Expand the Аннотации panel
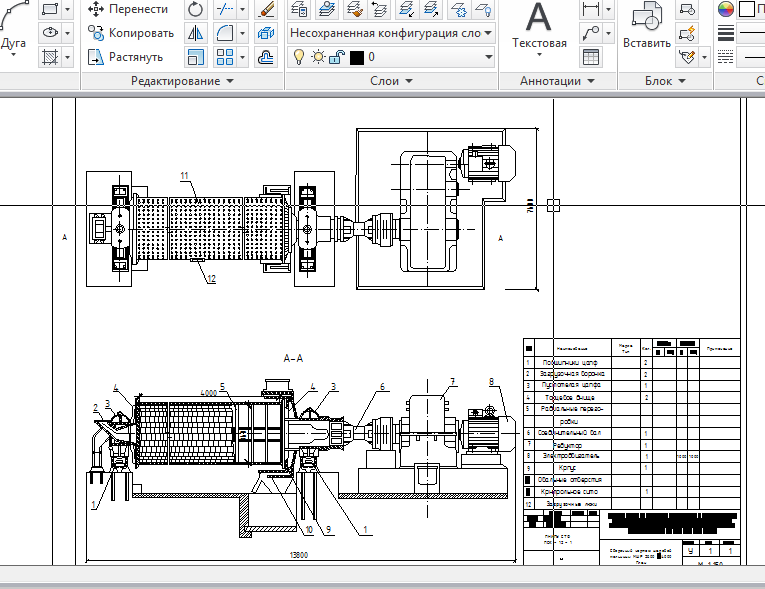The width and height of the screenshot is (765, 589). click(x=557, y=81)
